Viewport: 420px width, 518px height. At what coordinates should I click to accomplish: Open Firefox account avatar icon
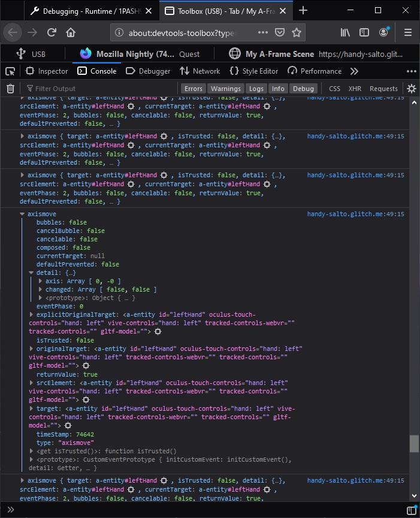pos(383,32)
